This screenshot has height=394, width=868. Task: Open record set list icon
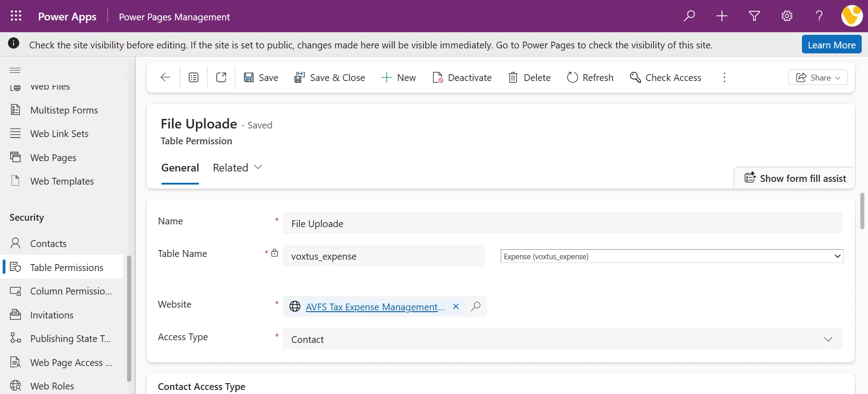pyautogui.click(x=194, y=77)
